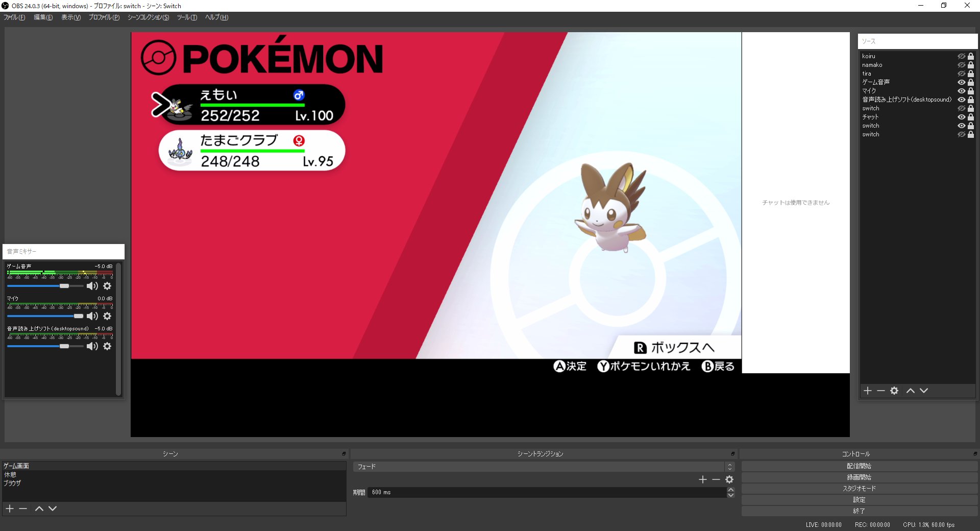This screenshot has width=980, height=531.
Task: Hide the ゲーム音声 source via its eye icon
Action: [961, 82]
